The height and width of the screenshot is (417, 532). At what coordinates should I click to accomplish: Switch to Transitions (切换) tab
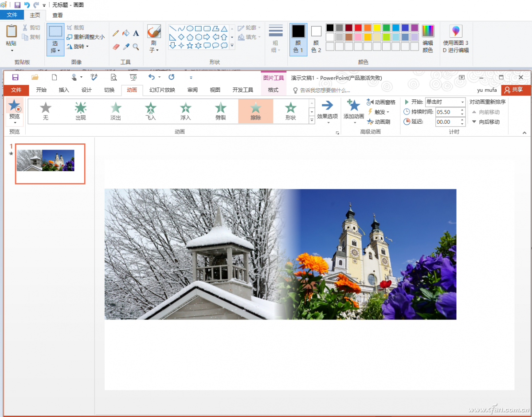click(109, 90)
